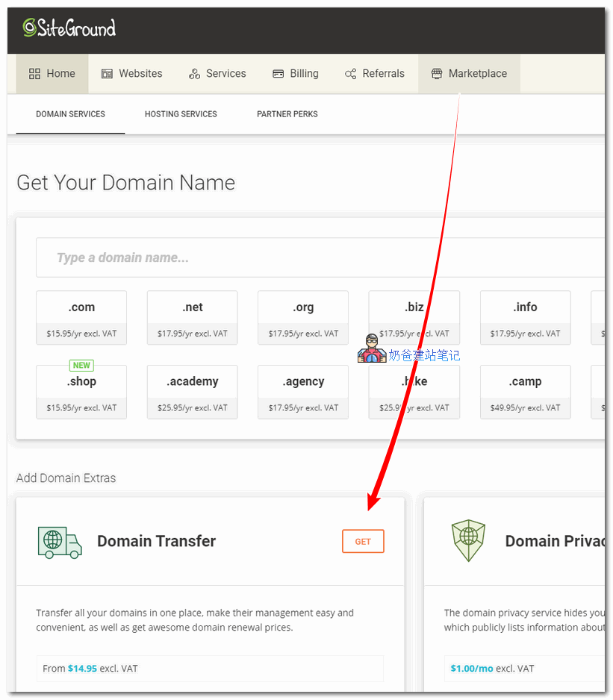Select the Marketplace menu item

point(469,74)
